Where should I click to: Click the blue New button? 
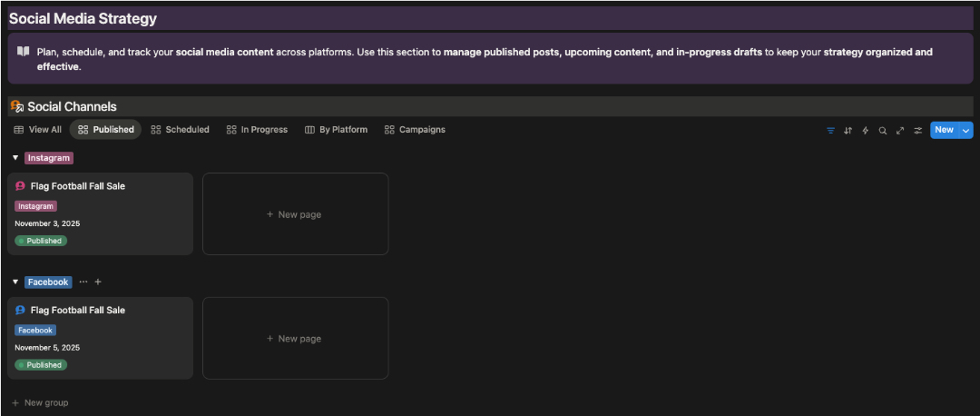pos(944,130)
